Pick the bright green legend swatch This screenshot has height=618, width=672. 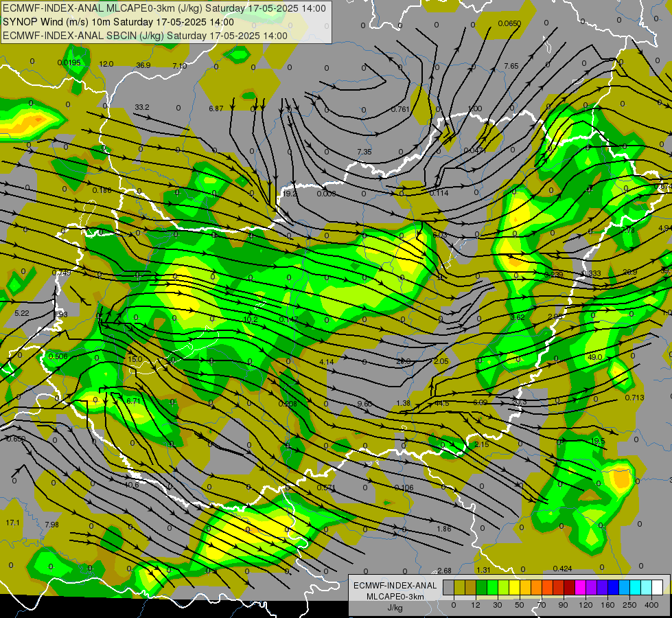492,587
